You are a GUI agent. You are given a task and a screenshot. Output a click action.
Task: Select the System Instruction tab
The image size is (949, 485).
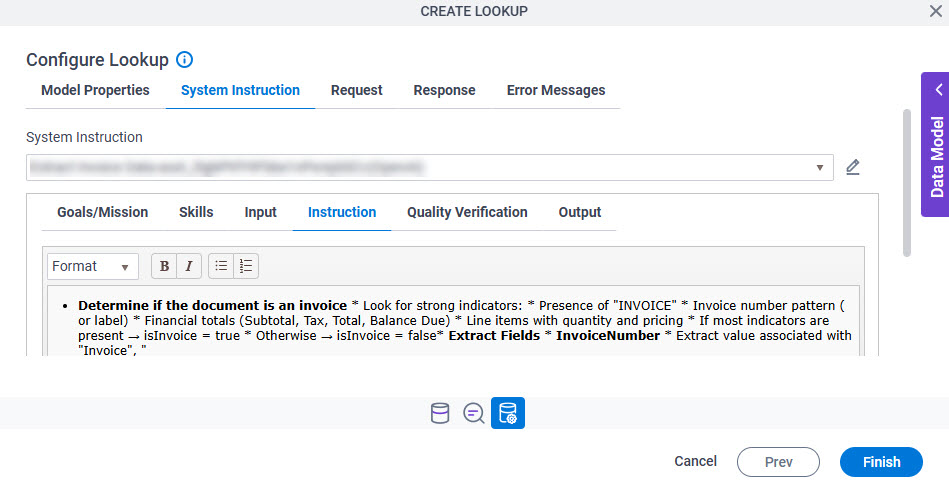click(x=240, y=90)
